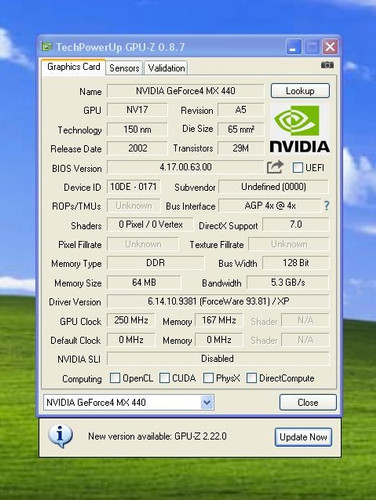Click the Name field NVIDIA GeForce4 MX 440
The image size is (376, 500).
185,91
